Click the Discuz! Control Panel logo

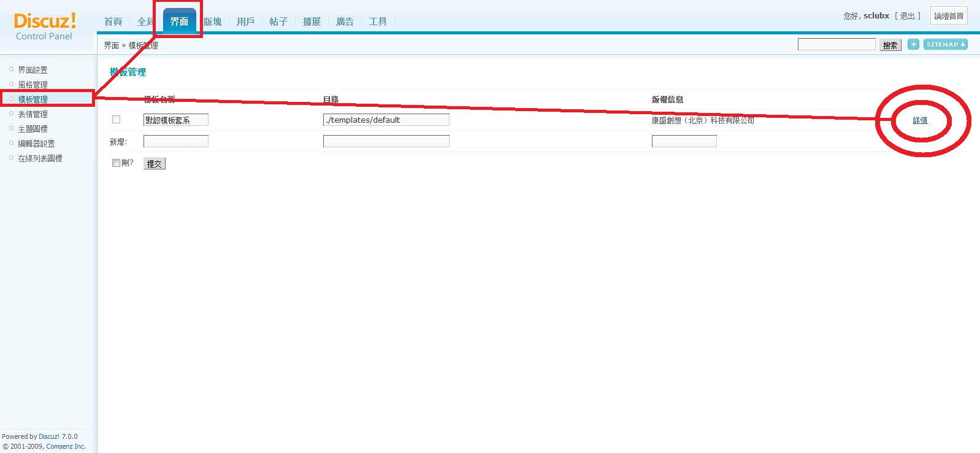click(45, 27)
